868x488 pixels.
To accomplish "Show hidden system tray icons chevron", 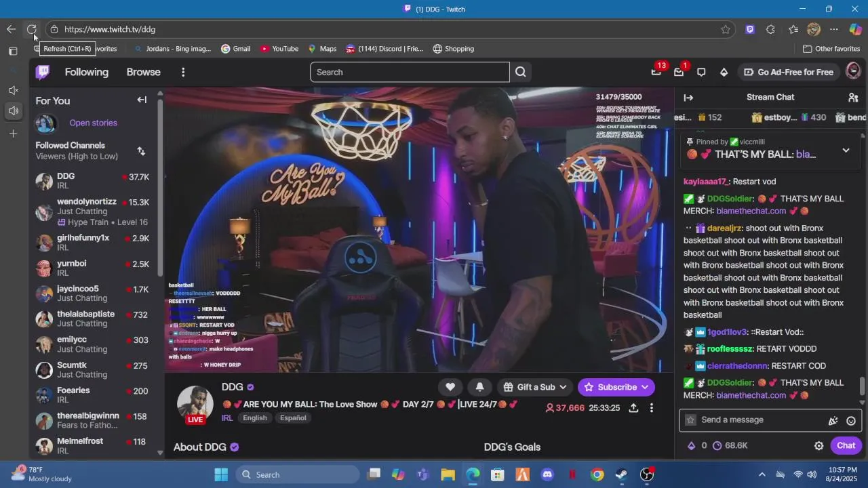I will click(x=762, y=474).
